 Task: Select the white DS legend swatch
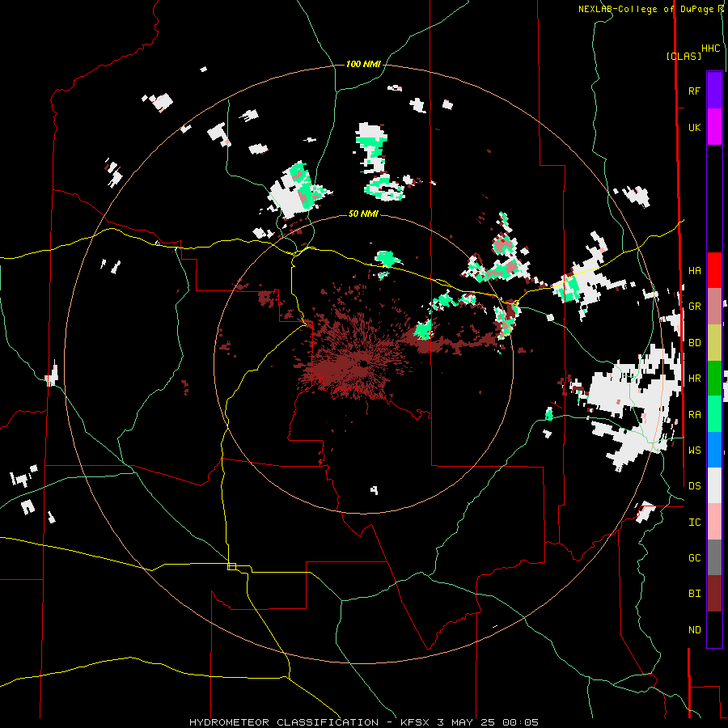point(714,485)
